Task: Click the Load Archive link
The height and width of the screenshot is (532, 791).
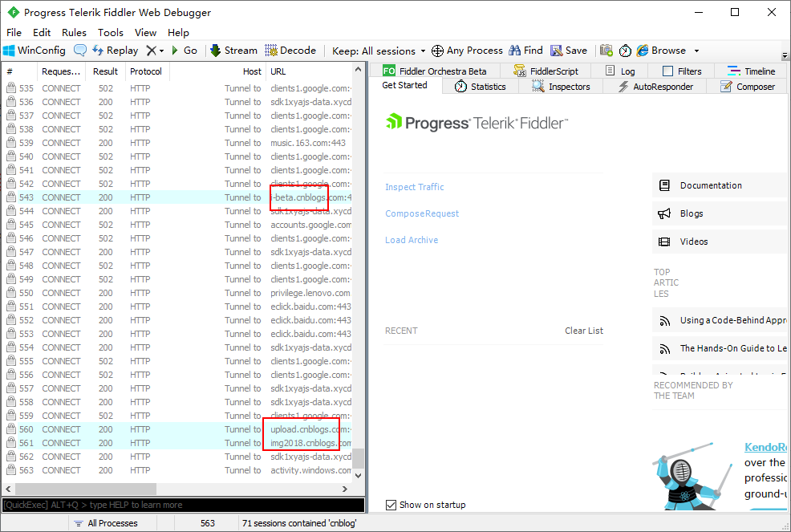Action: click(411, 240)
